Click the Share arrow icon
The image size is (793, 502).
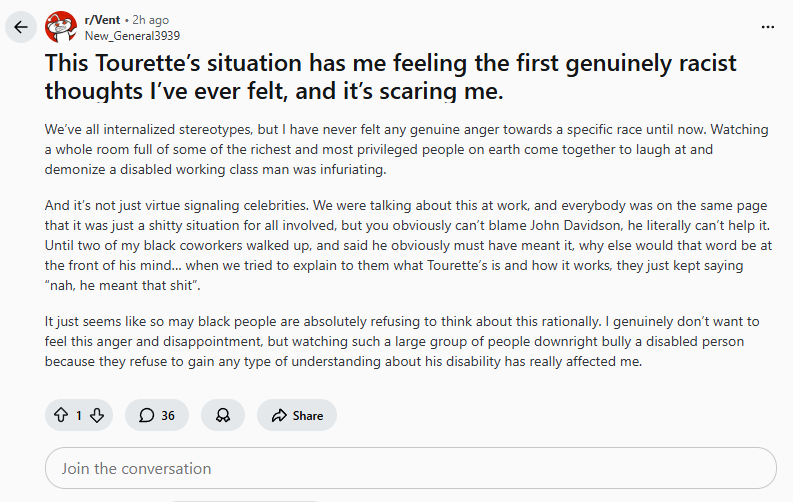pyautogui.click(x=279, y=416)
